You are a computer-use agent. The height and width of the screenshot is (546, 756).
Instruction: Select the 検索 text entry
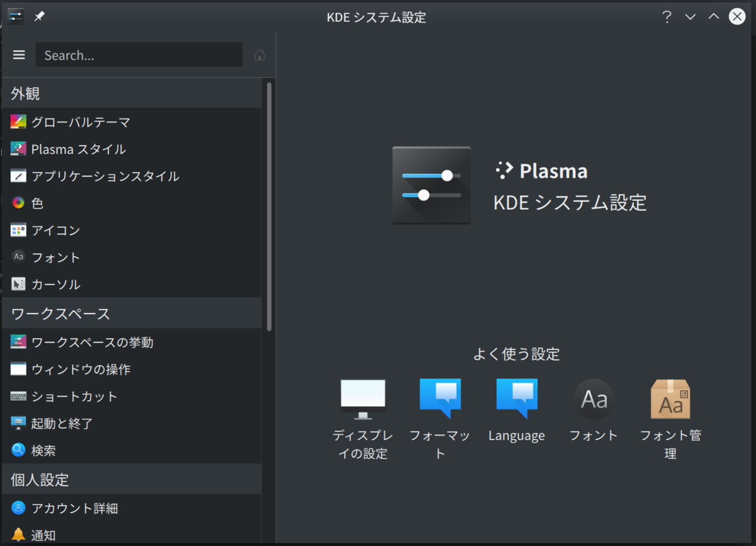(x=43, y=450)
